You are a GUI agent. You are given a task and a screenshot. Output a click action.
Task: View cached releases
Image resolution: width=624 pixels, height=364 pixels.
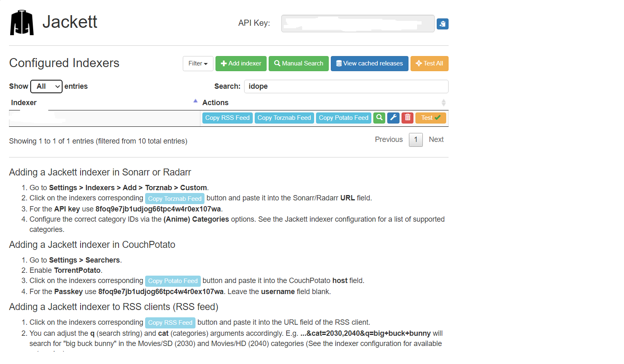click(x=369, y=63)
